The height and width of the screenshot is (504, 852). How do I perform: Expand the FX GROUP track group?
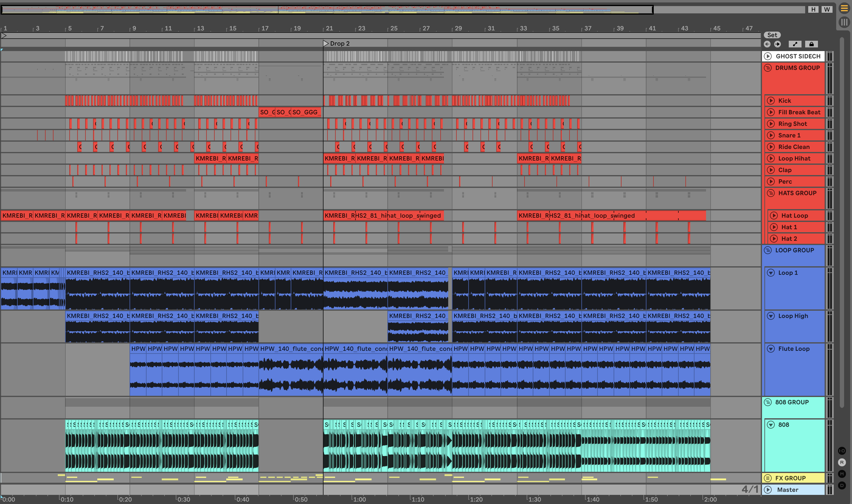point(768,478)
